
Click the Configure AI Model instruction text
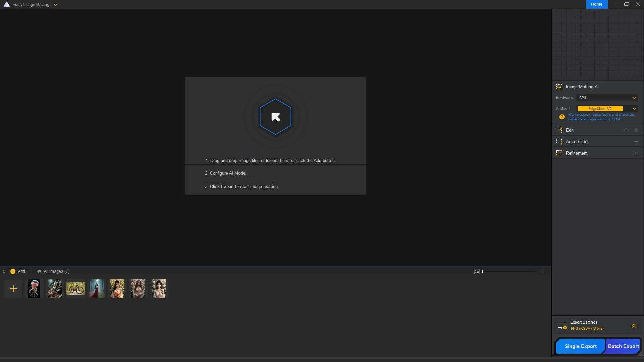click(226, 173)
